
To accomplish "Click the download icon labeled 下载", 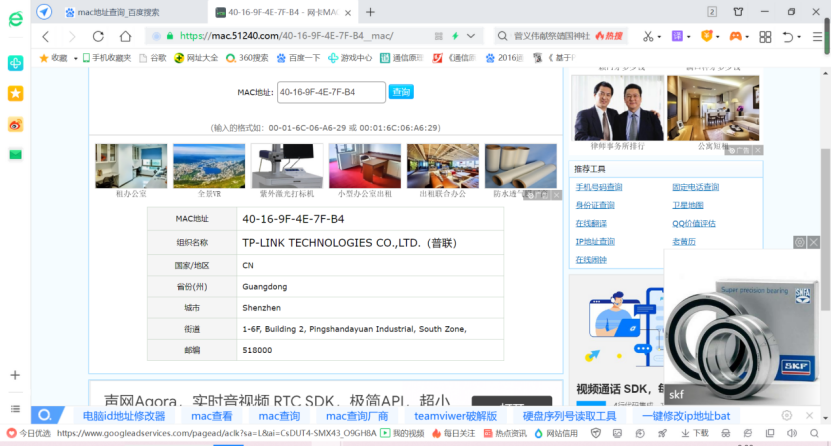I will tap(695, 433).
